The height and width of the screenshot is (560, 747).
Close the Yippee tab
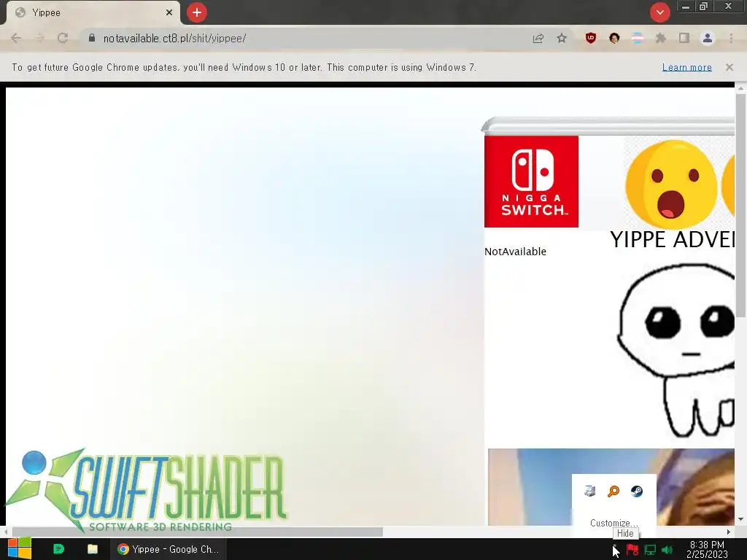[x=169, y=12]
